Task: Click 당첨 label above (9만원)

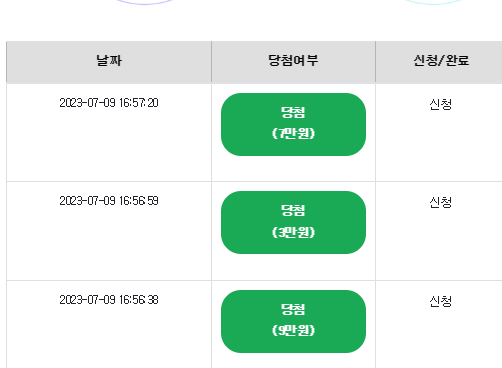Action: point(293,309)
